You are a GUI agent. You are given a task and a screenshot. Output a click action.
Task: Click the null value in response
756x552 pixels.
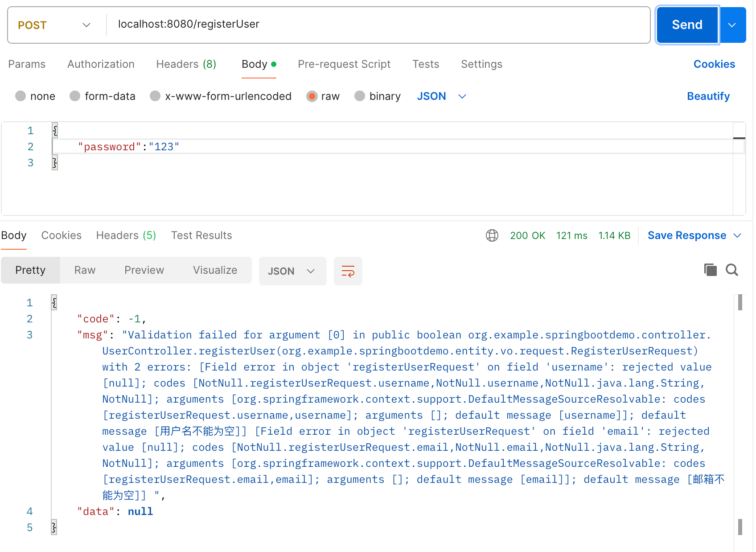pos(140,512)
